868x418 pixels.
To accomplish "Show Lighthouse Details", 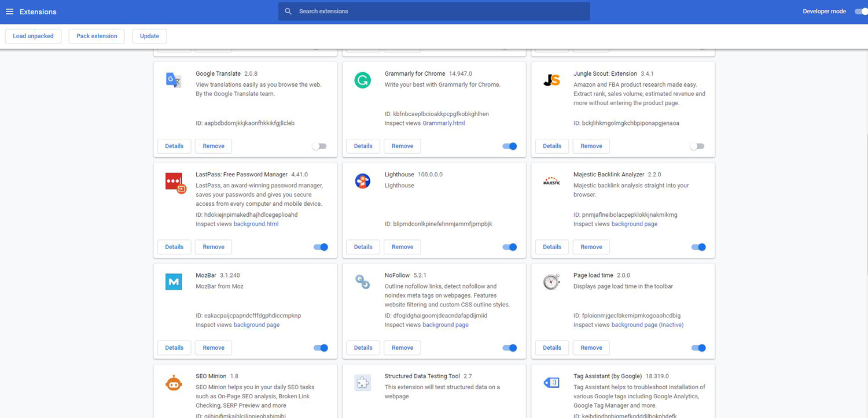I will tap(363, 247).
